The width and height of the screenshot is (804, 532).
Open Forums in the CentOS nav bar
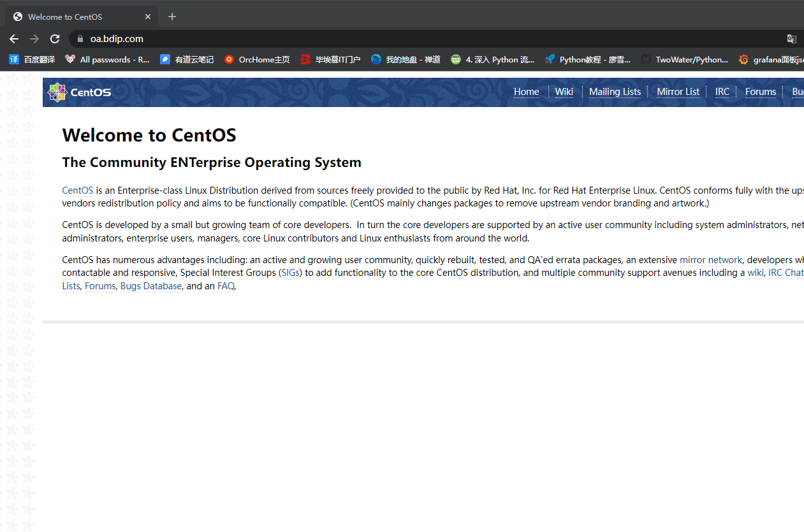click(x=761, y=92)
